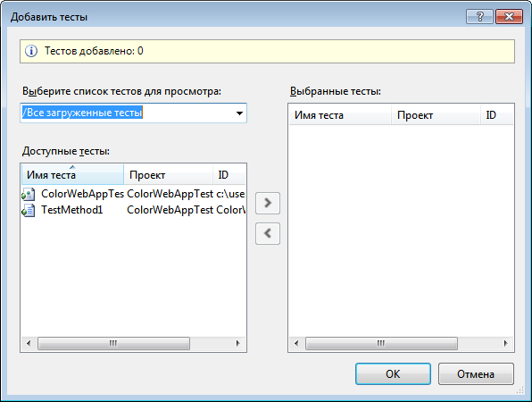Remove selected test with left arrow button
The height and width of the screenshot is (402, 532).
point(268,233)
